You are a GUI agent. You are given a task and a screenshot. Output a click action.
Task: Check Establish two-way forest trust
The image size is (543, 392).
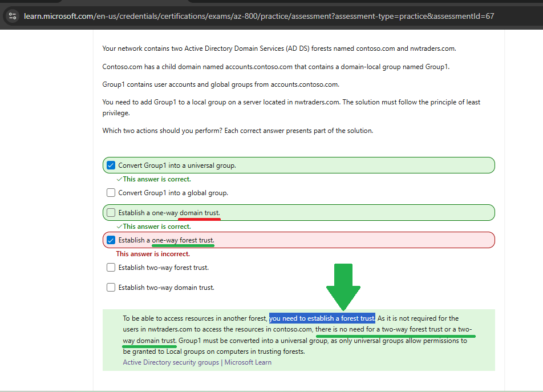tap(111, 268)
